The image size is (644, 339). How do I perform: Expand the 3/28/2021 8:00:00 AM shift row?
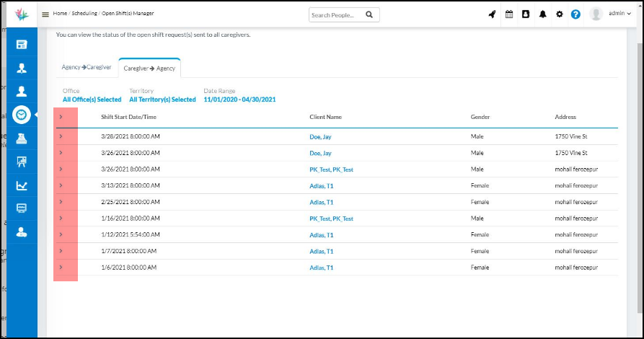coord(61,136)
